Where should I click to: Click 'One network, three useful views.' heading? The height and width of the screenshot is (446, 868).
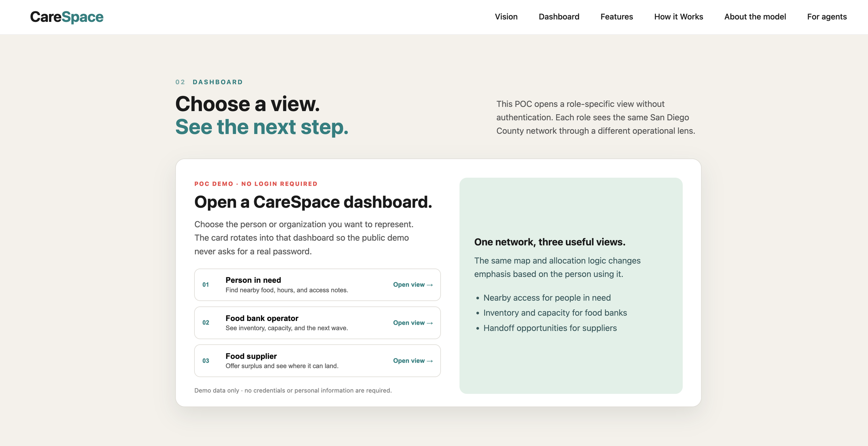550,242
